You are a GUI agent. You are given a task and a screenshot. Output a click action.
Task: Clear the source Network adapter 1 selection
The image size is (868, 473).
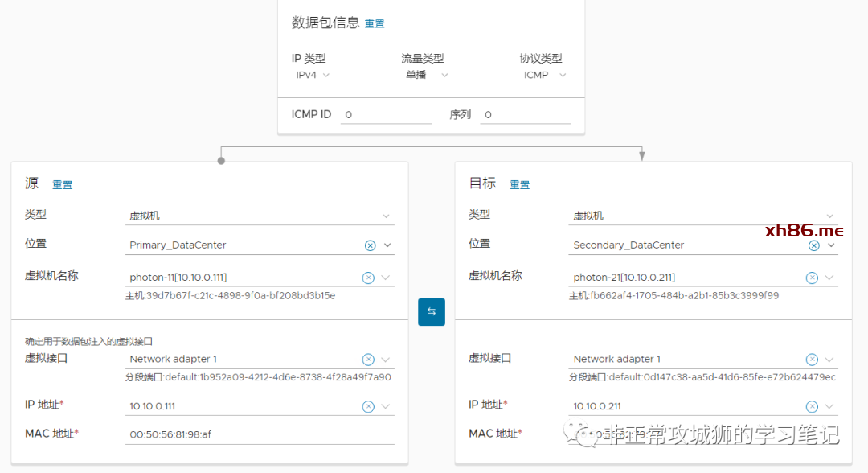click(x=368, y=360)
